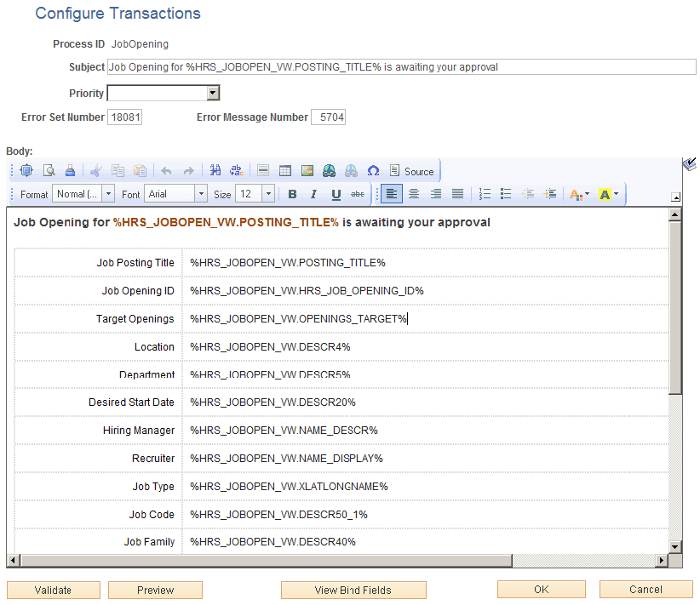Insert a numbered list
The image size is (700, 605).
[x=485, y=193]
